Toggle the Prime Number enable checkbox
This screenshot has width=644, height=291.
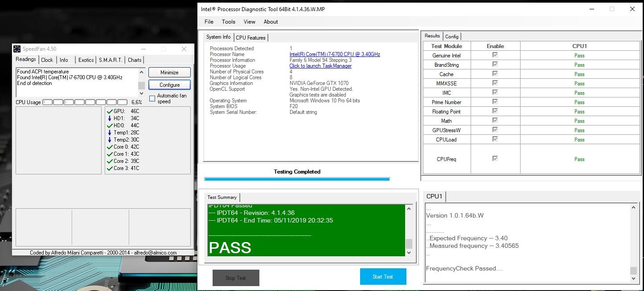495,101
